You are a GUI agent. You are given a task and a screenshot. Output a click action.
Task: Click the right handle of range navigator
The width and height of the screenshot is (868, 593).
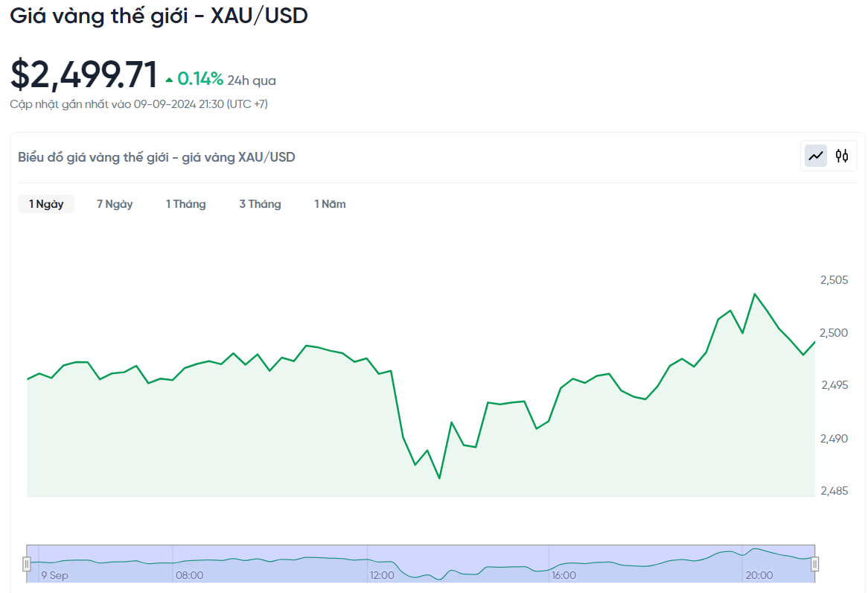814,563
